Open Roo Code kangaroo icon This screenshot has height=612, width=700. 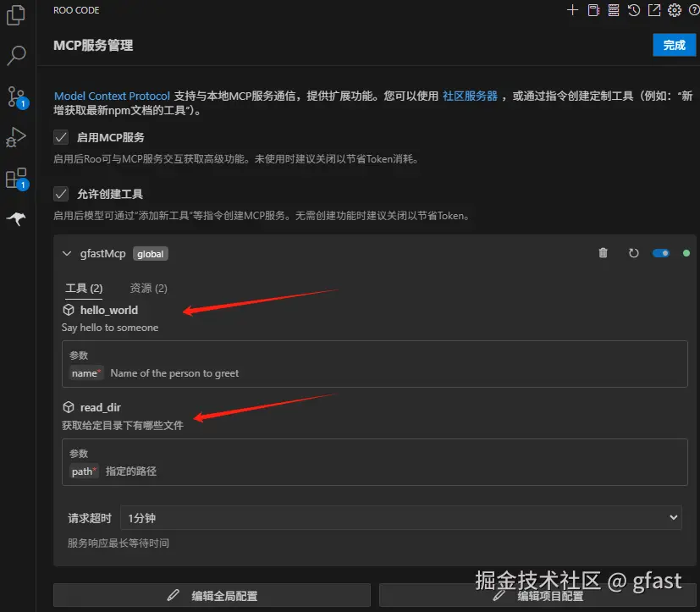[17, 218]
